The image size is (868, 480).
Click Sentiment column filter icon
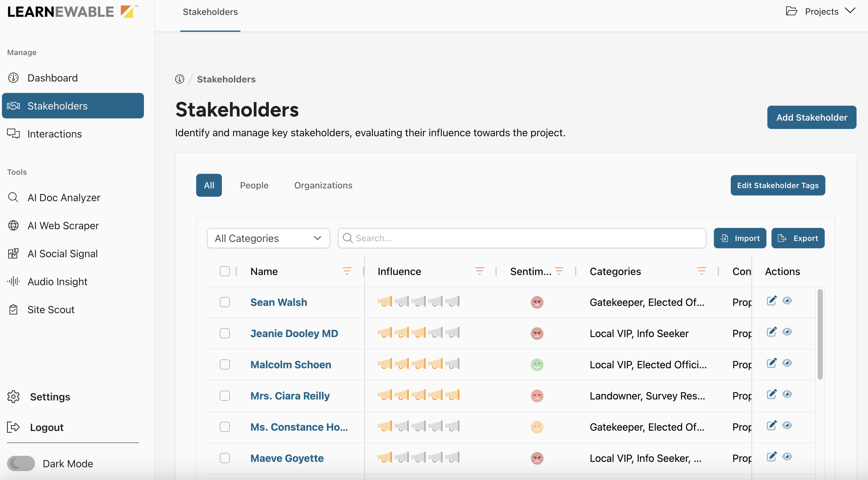pyautogui.click(x=559, y=271)
